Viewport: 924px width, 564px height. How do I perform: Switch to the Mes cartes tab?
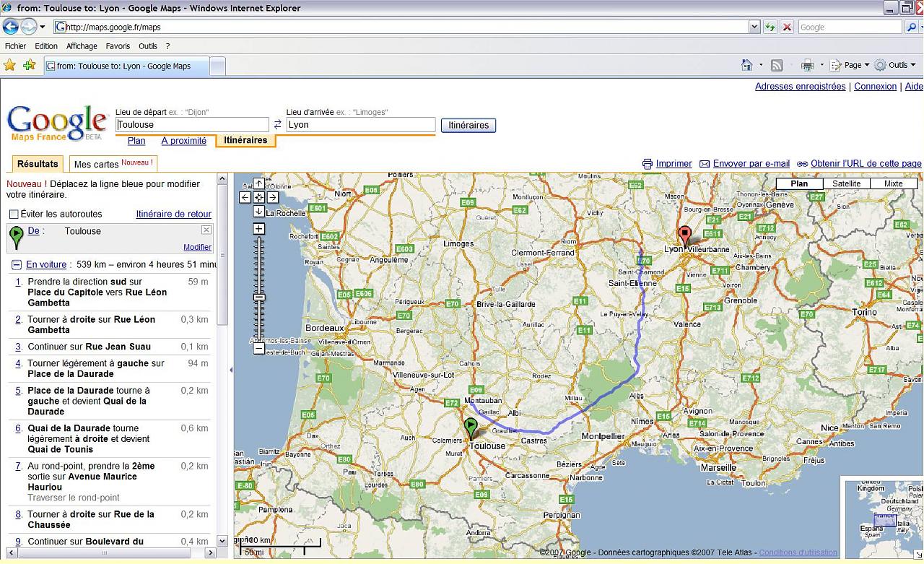pyautogui.click(x=113, y=164)
